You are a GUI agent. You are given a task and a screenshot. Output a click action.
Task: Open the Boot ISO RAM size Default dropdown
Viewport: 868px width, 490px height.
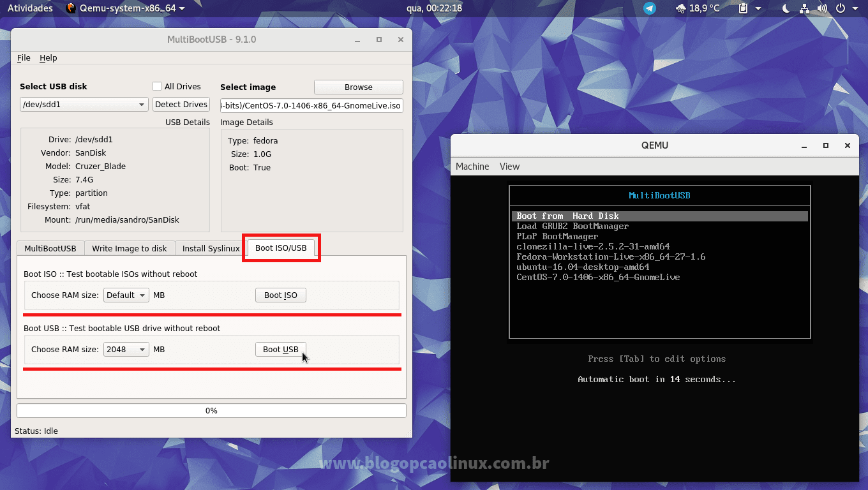pos(126,295)
